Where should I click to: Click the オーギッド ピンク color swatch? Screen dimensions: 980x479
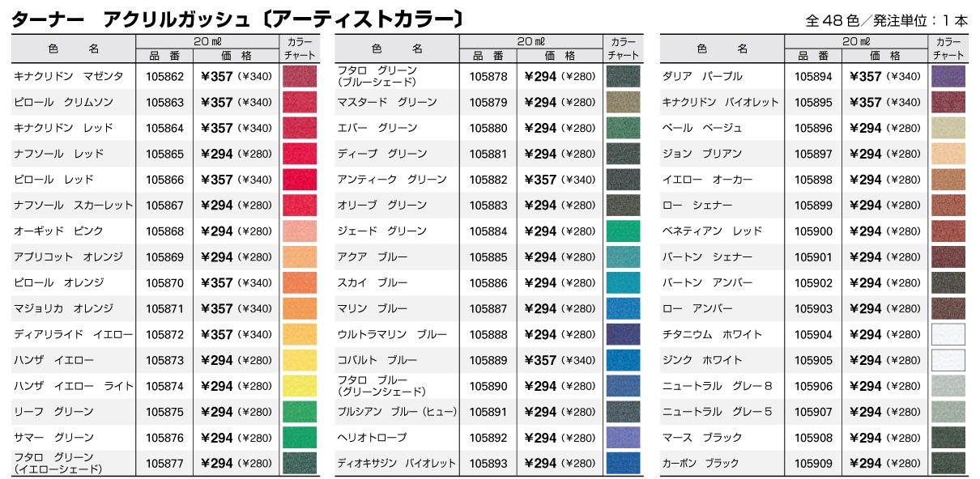(x=299, y=231)
